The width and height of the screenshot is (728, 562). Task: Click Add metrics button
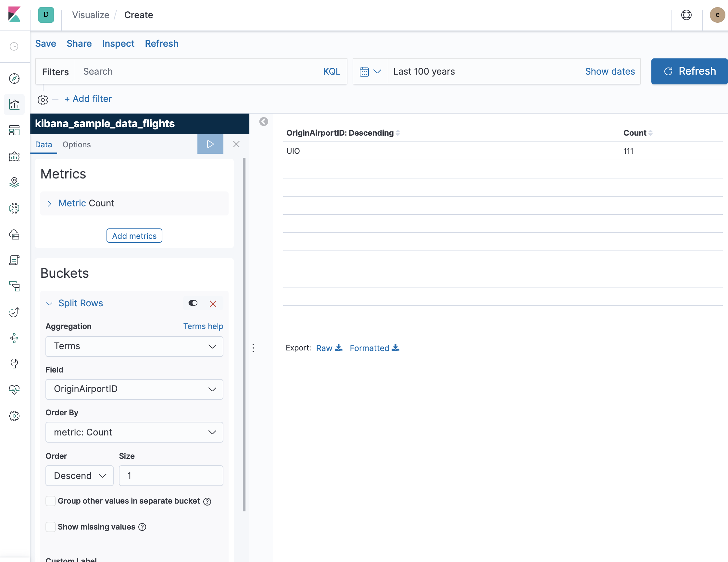pos(134,236)
